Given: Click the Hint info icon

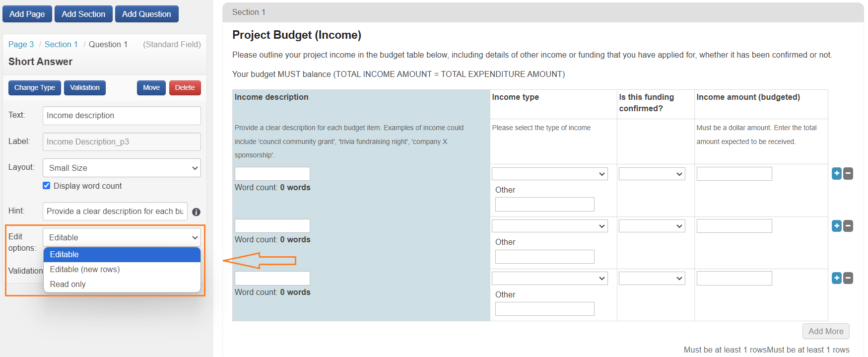Looking at the screenshot, I should click(x=196, y=212).
